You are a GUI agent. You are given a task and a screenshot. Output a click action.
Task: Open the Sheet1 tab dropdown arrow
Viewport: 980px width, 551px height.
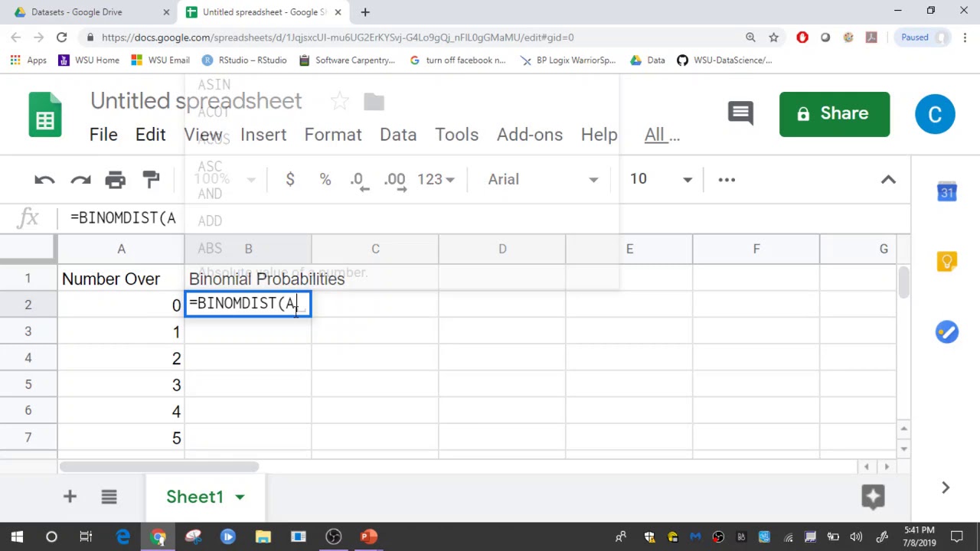point(240,497)
